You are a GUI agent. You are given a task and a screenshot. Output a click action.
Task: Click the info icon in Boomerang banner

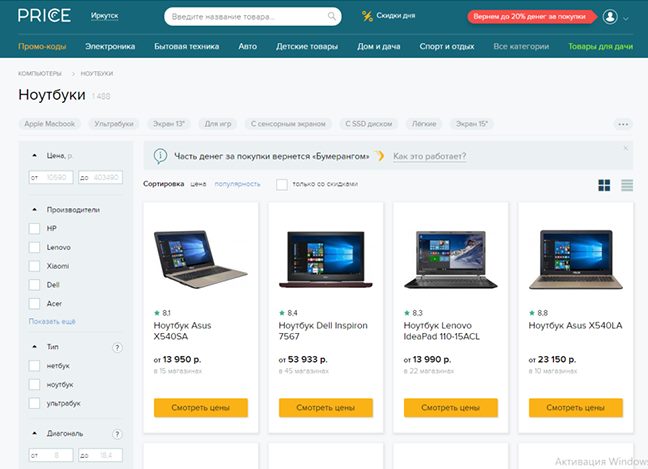[160, 156]
